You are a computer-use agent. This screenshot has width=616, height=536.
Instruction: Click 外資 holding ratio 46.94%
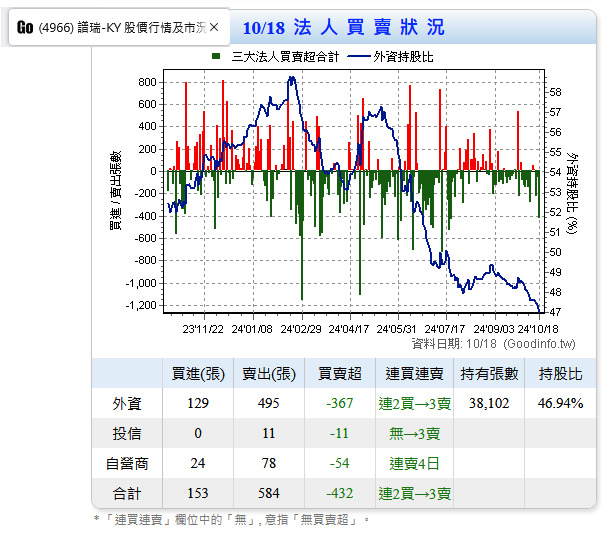[560, 403]
